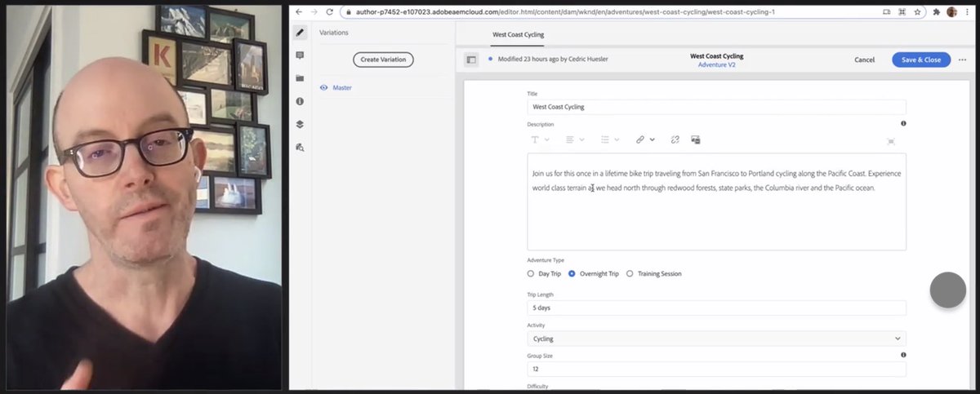Toggle the side panel icon

[471, 60]
